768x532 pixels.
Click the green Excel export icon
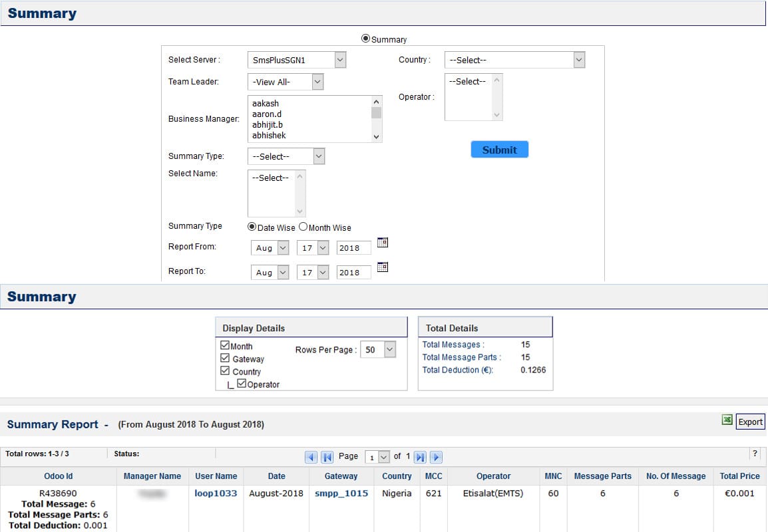[727, 420]
